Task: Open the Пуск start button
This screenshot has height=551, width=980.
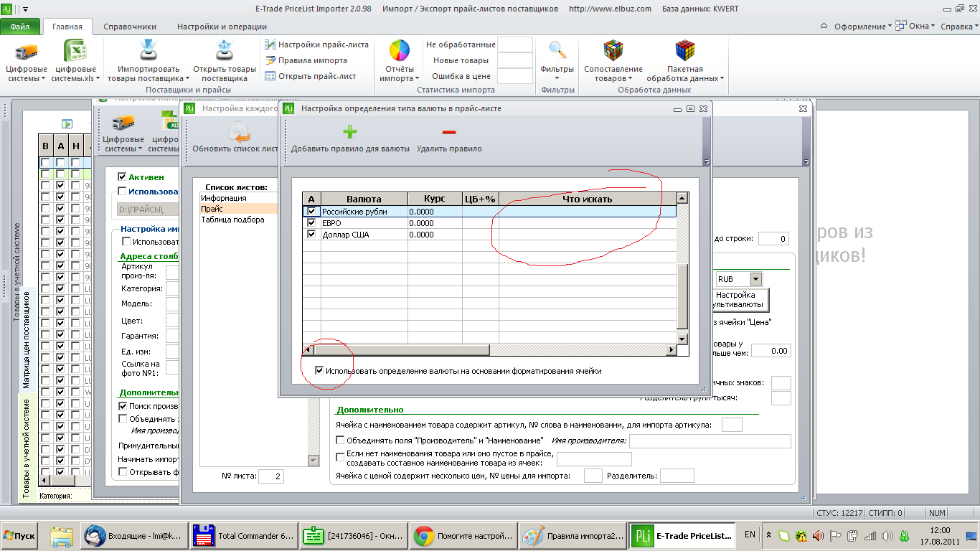Action: (x=20, y=536)
